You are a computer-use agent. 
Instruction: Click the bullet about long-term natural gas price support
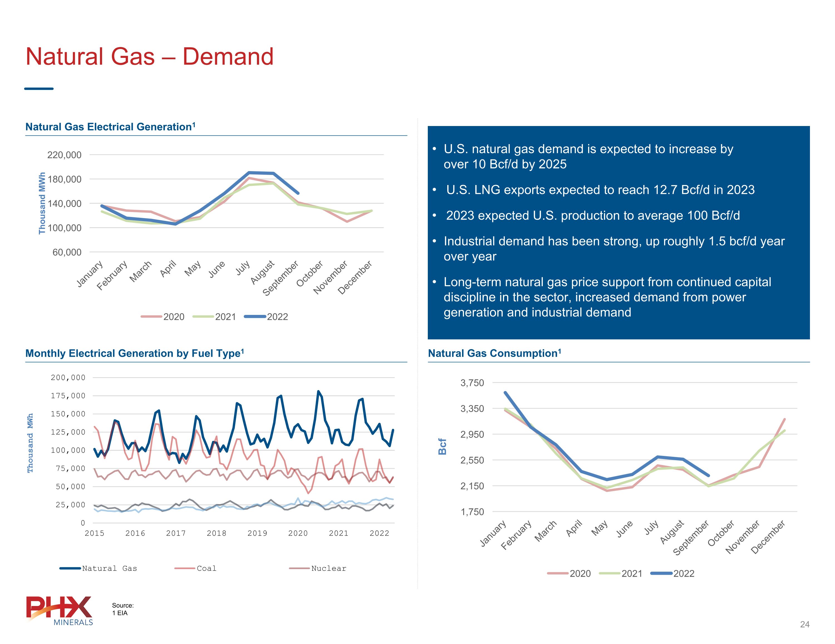(601, 297)
